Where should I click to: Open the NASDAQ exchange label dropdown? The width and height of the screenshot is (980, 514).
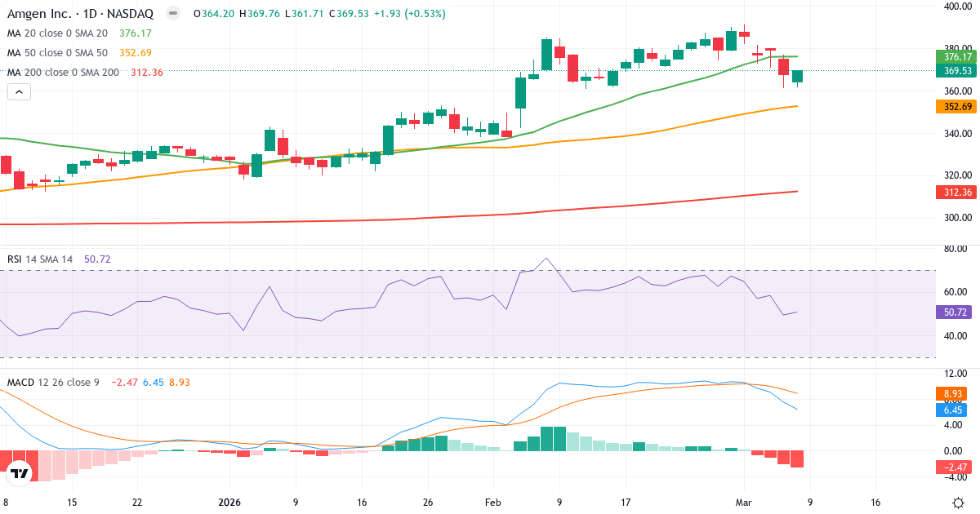coord(132,14)
